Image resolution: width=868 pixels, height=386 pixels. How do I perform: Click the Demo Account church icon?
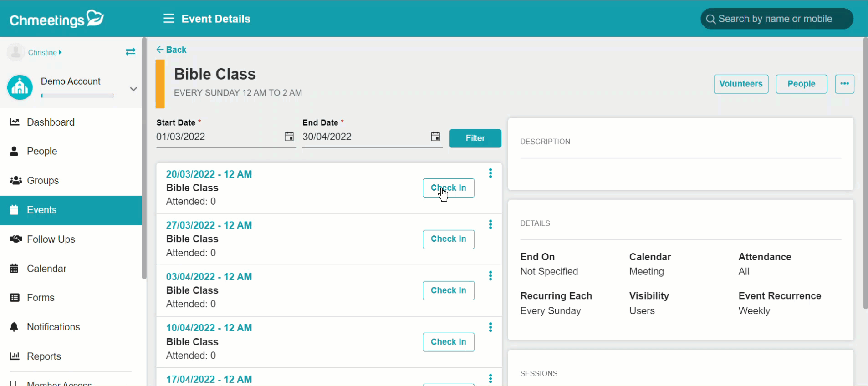20,87
